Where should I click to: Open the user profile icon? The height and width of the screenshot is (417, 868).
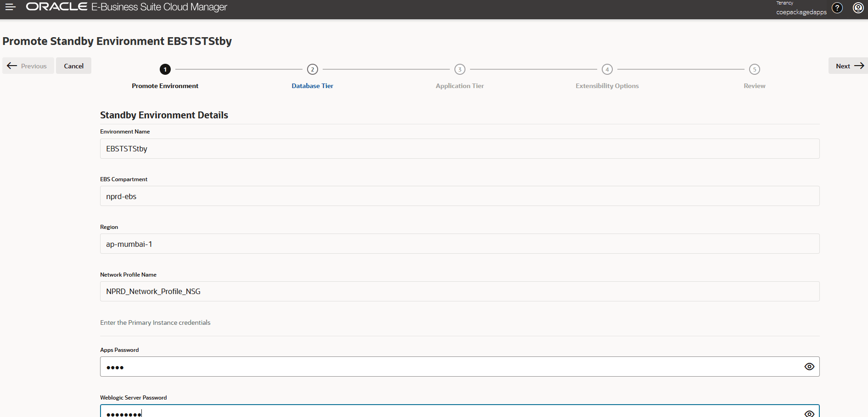pos(858,8)
